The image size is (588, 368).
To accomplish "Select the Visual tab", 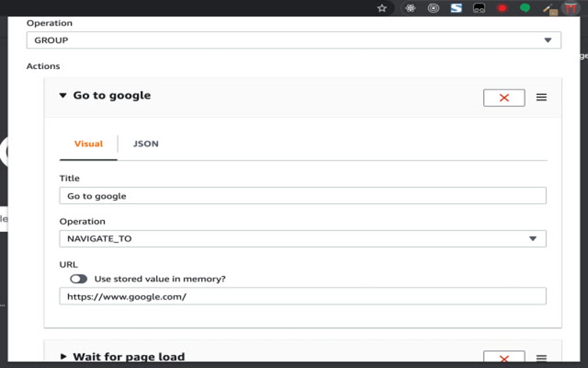I will [88, 144].
